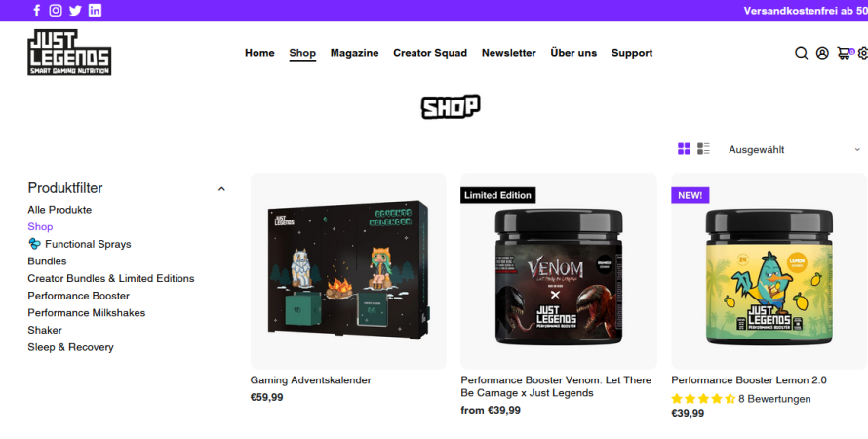Click the settings gear icon in header
The image size is (868, 439).
coord(862,53)
